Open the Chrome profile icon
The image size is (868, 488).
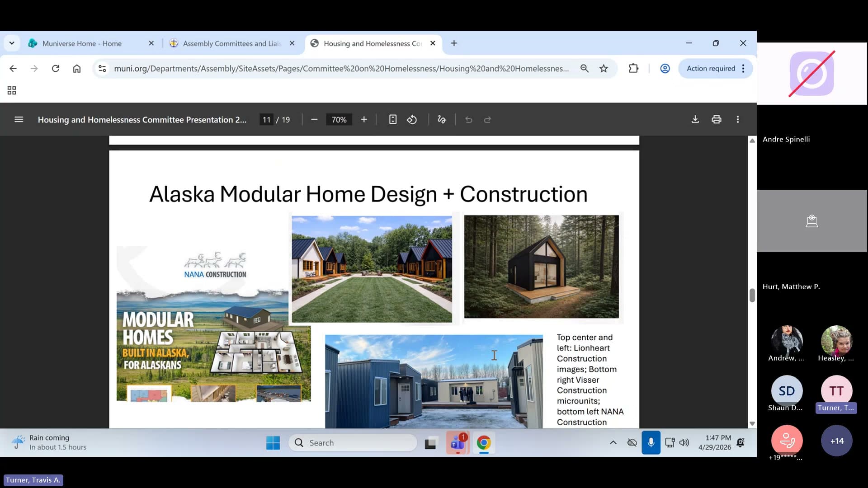(665, 69)
